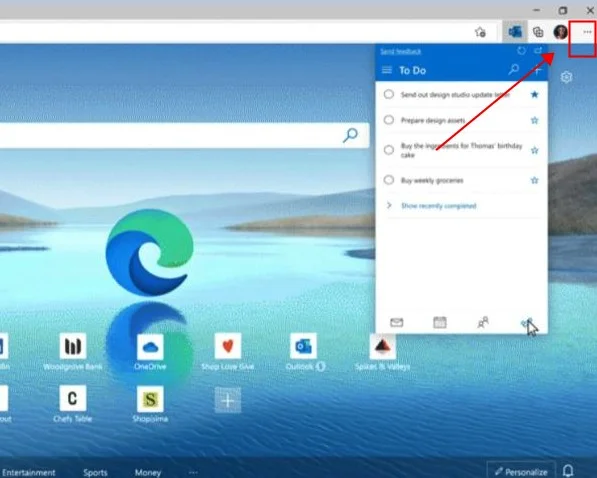Select the Money news tab
Image resolution: width=597 pixels, height=478 pixels.
click(148, 472)
